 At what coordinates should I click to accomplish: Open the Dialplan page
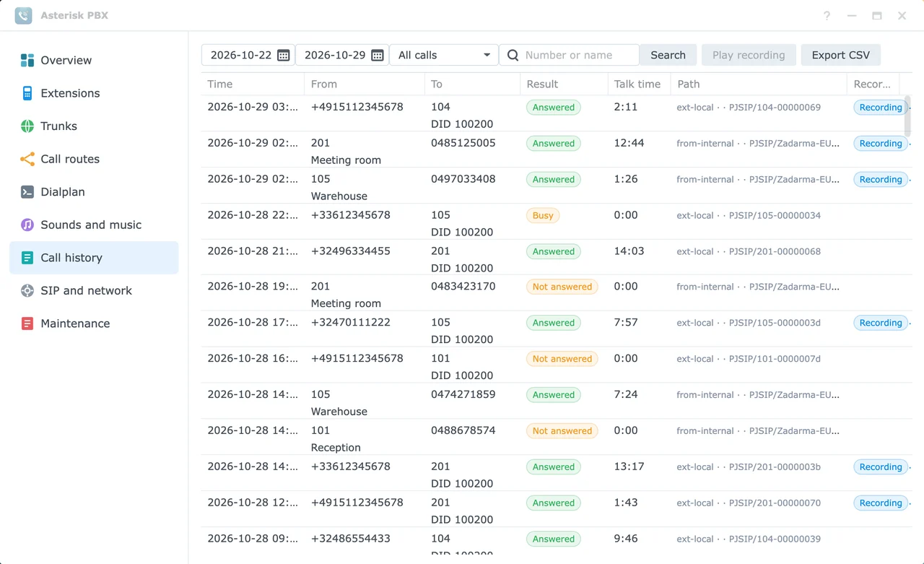point(94,192)
